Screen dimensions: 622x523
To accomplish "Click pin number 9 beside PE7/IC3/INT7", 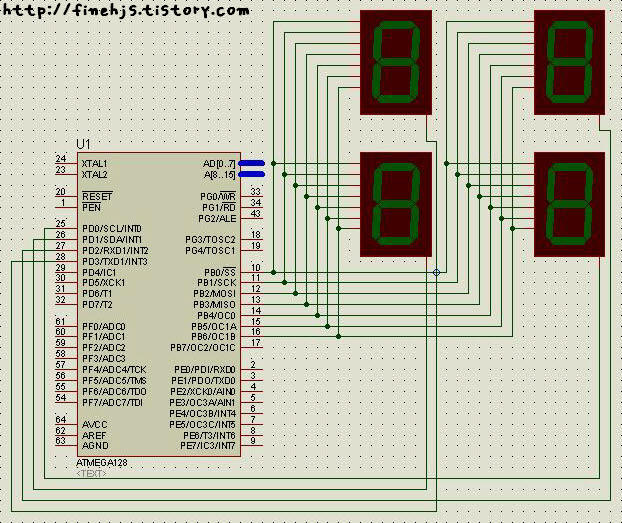I will coord(253,440).
